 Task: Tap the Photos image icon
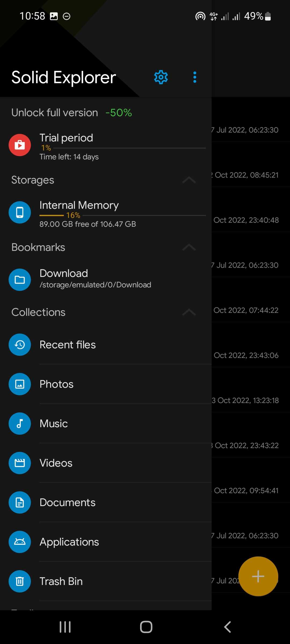click(20, 384)
